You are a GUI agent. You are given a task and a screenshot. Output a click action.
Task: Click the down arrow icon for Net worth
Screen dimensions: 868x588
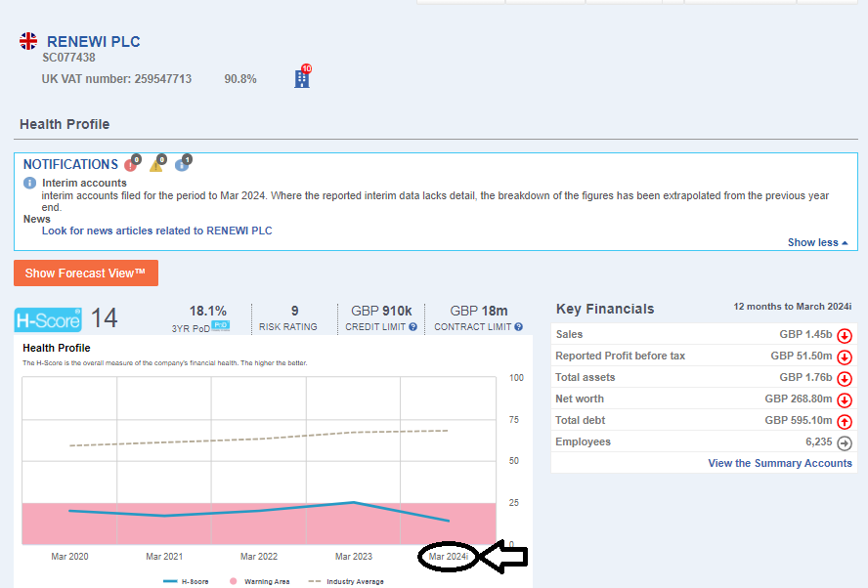pyautogui.click(x=845, y=399)
